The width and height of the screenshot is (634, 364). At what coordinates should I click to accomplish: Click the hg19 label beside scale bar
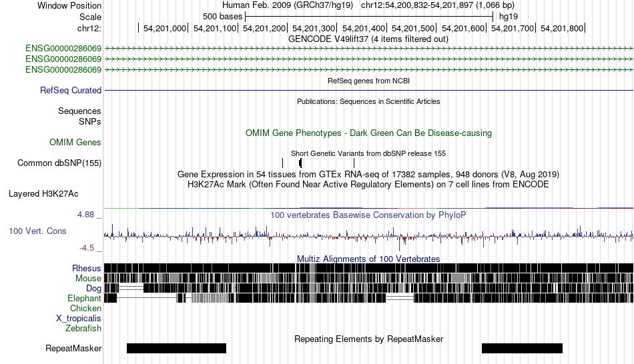509,17
